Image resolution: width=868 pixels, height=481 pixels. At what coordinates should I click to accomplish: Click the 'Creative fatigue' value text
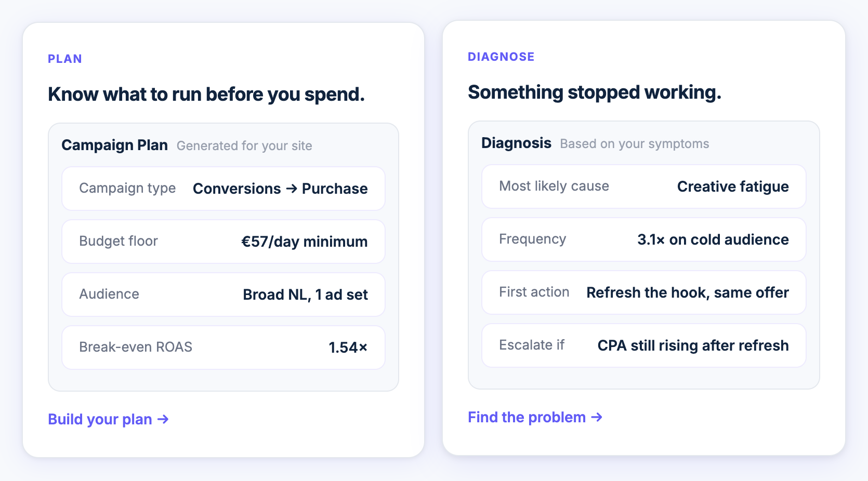733,186
